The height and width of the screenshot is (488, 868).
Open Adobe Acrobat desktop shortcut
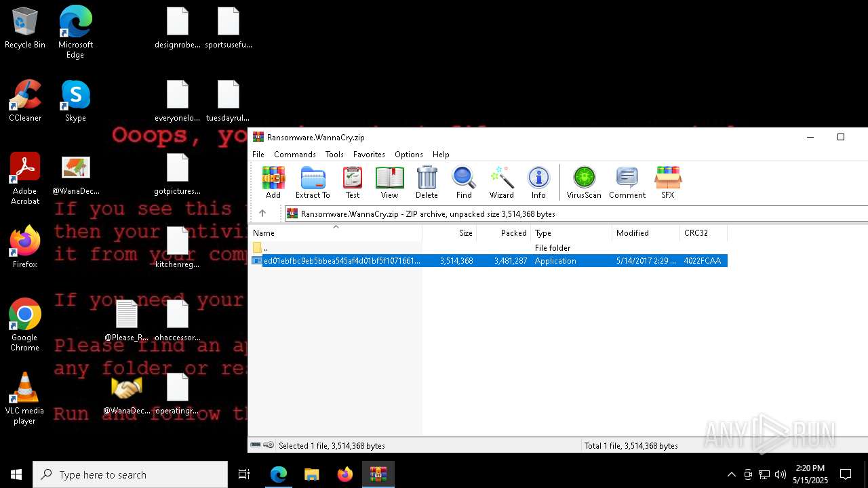pyautogui.click(x=25, y=179)
